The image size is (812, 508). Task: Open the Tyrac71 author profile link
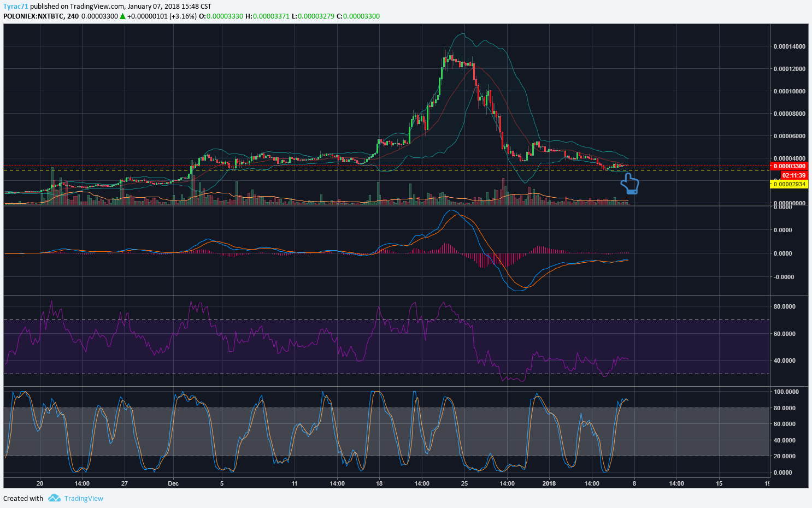click(x=15, y=7)
